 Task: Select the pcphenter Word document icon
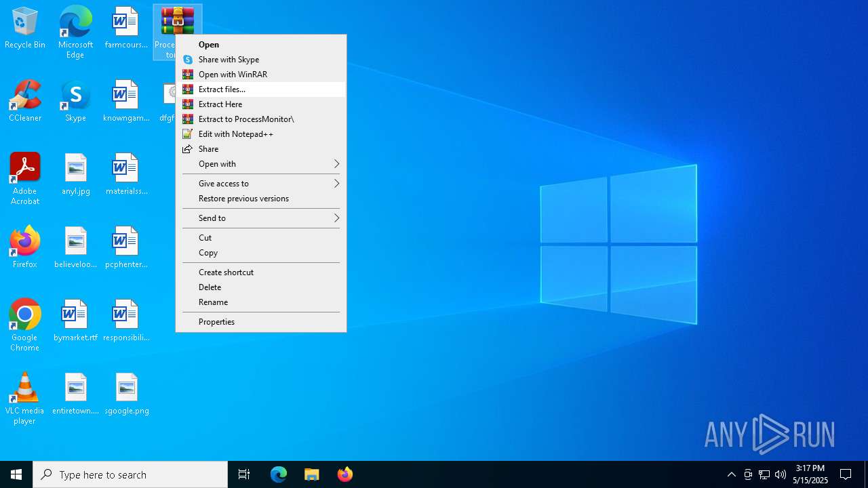coord(125,248)
